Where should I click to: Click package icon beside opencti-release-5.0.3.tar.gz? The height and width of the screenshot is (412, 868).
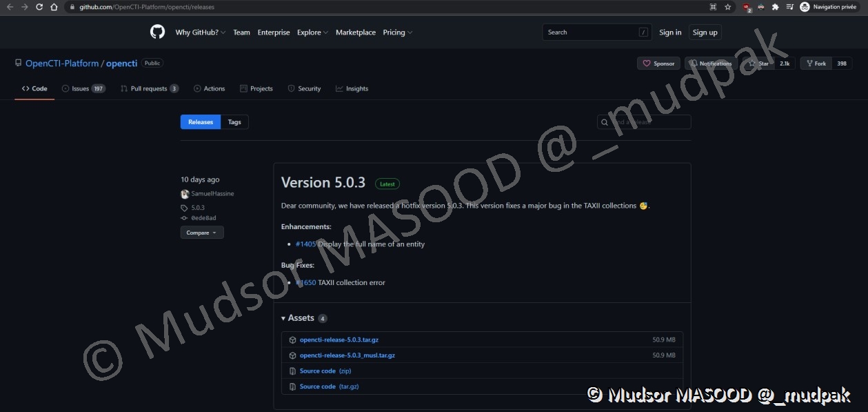point(292,340)
